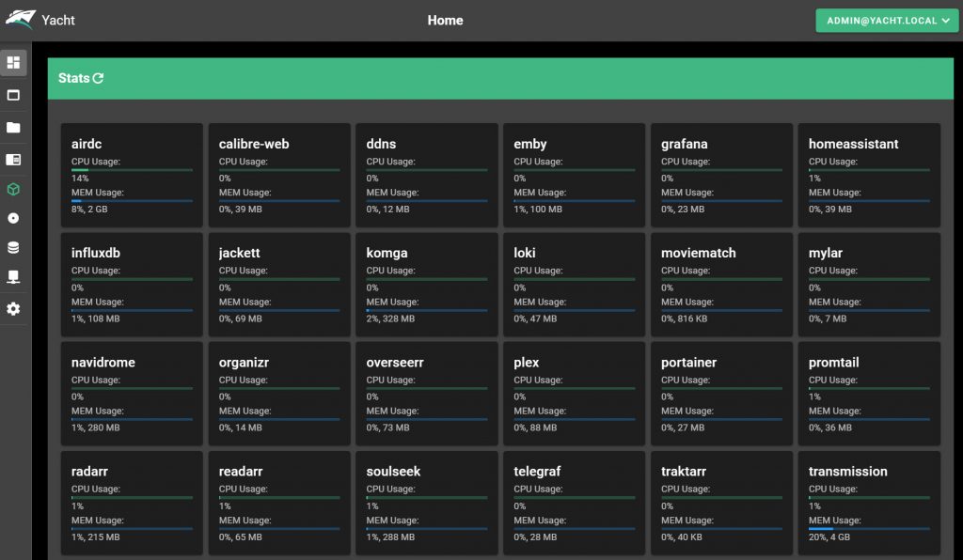Open the disc images icon in sidebar
The image size is (963, 560).
point(13,218)
